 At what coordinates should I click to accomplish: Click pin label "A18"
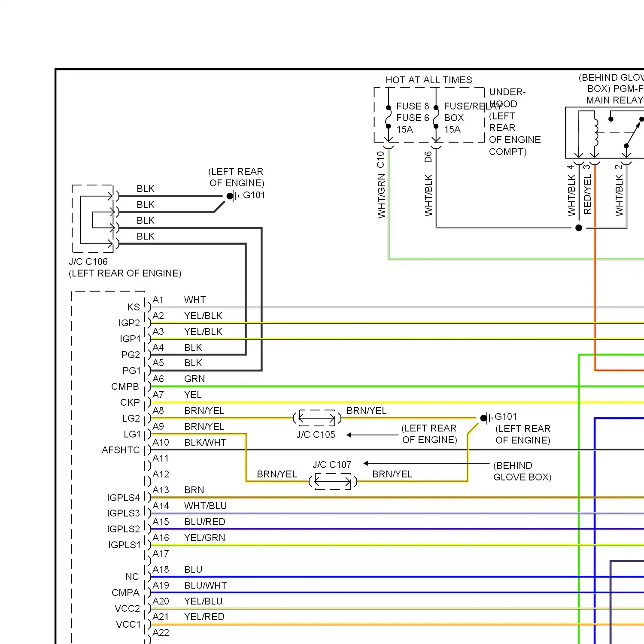[161, 569]
